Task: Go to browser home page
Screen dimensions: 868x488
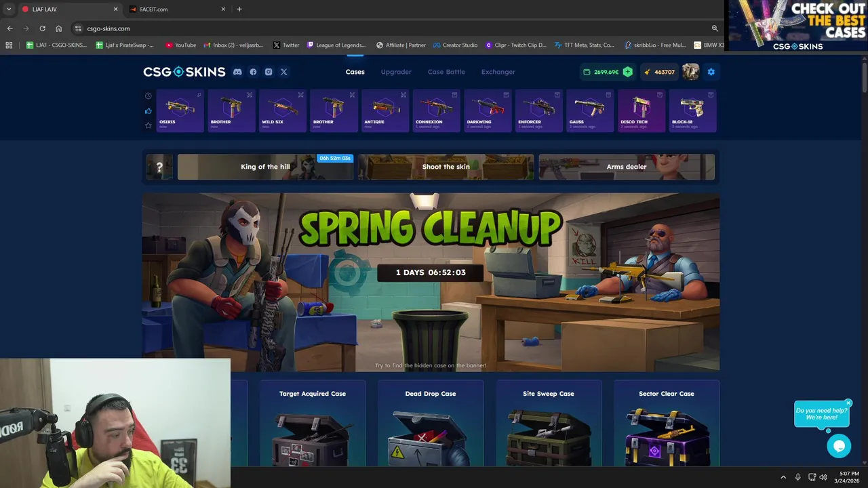Action: click(x=58, y=28)
